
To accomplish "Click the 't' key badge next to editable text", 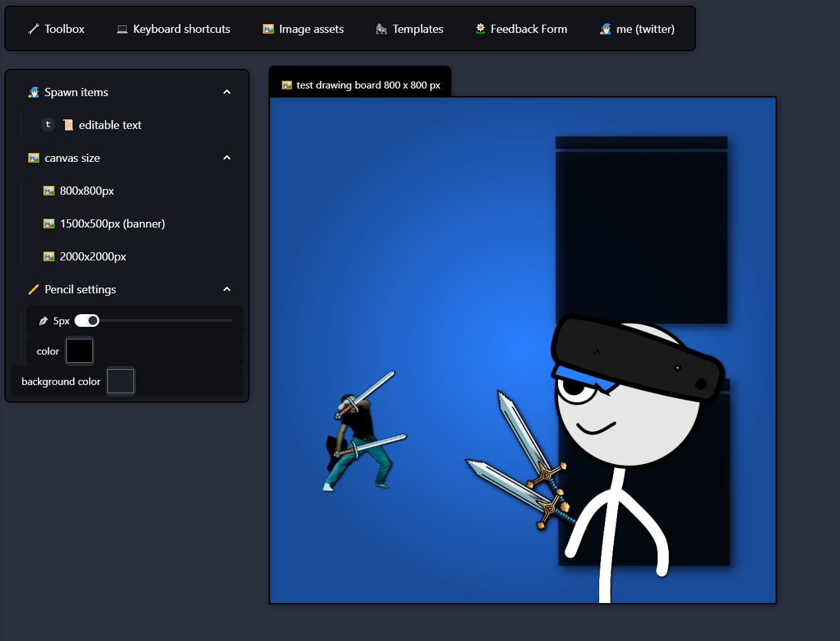I will pos(48,125).
